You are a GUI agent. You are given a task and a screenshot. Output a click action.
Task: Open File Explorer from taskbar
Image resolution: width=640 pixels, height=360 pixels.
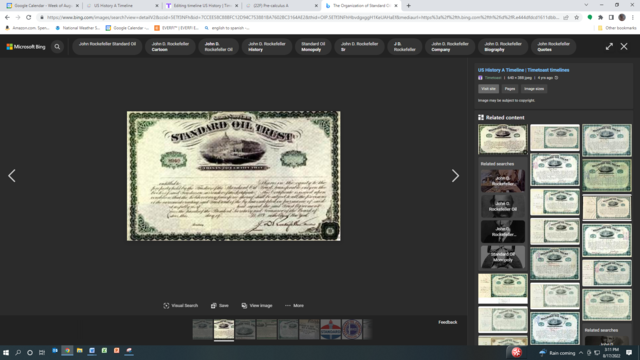(x=80, y=351)
